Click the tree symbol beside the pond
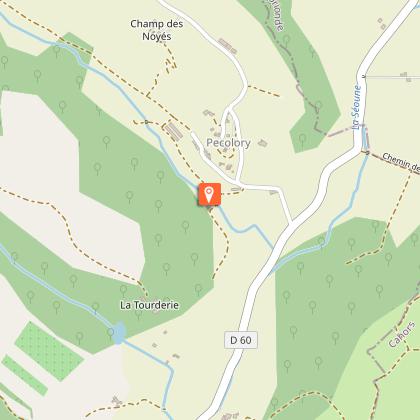Image resolution: width=420 pixels, height=420 pixels. [x=111, y=332]
